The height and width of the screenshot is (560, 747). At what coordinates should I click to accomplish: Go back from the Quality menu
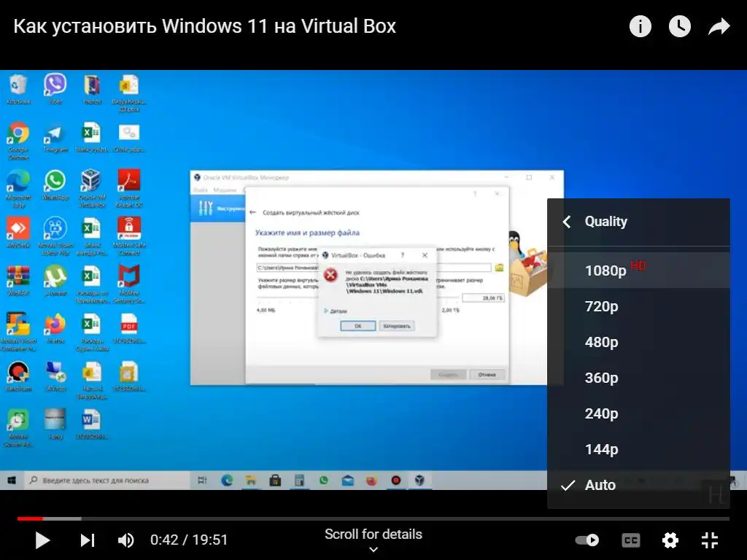tap(566, 222)
